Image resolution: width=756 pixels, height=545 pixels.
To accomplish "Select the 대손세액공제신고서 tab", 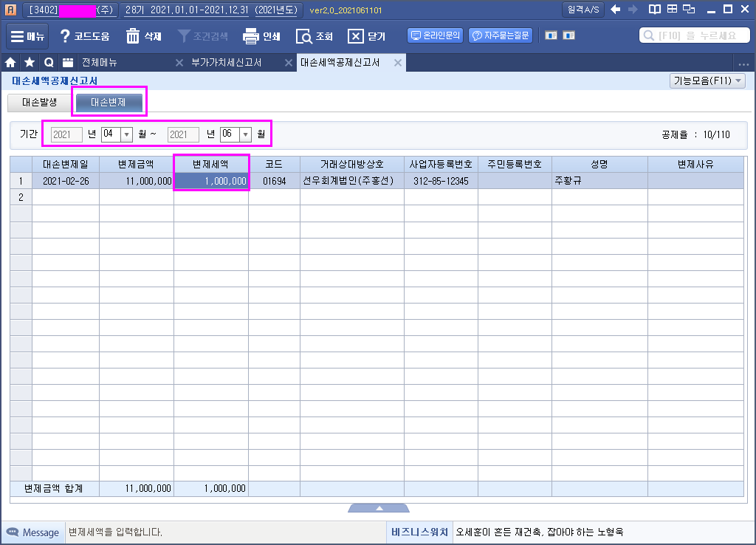I will point(340,62).
